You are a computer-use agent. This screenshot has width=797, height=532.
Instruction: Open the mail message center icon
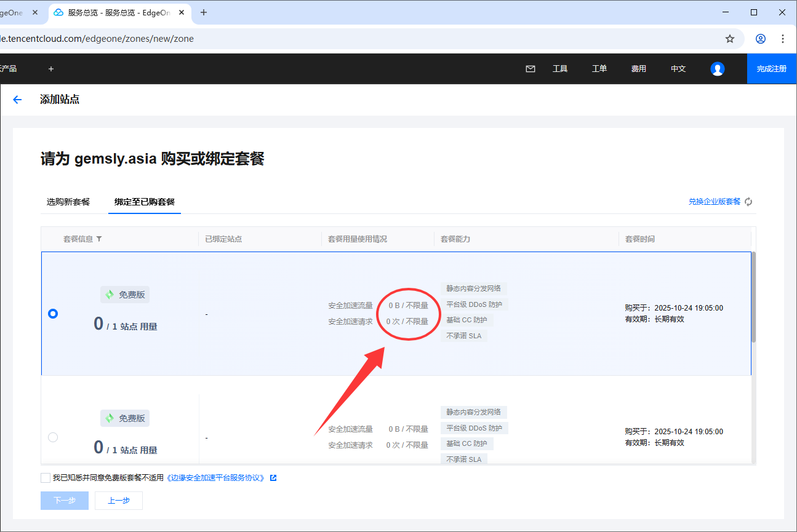pos(530,69)
